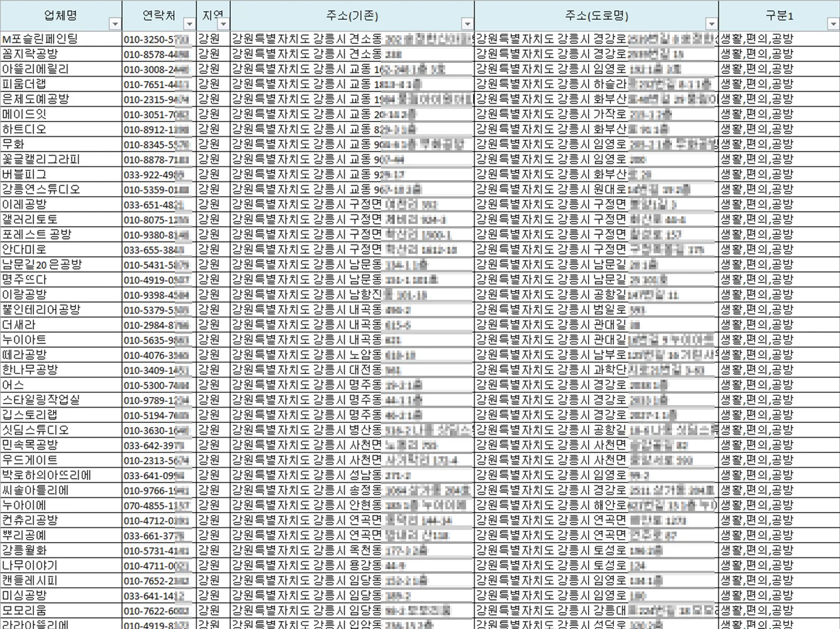
Task: Click the cell 명주뜨다
Action: [61, 280]
